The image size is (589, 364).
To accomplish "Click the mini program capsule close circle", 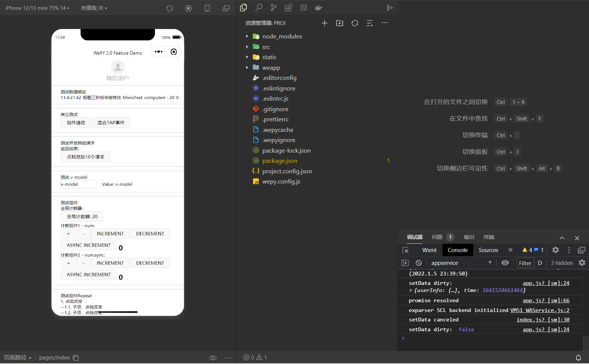I will coord(174,52).
